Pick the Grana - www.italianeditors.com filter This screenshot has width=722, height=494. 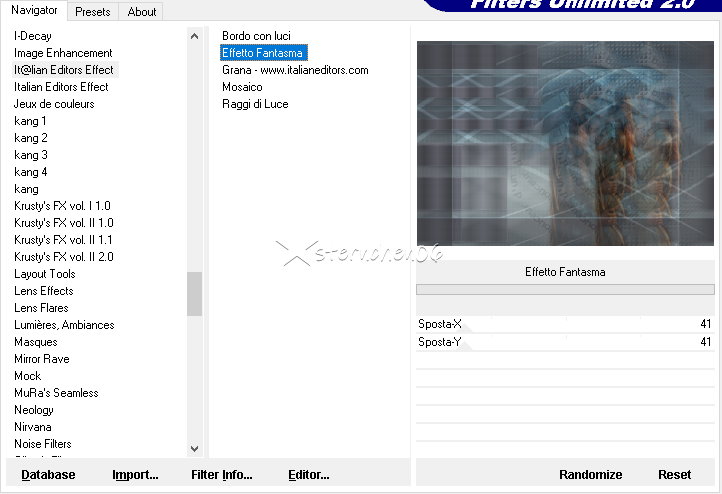[x=295, y=70]
